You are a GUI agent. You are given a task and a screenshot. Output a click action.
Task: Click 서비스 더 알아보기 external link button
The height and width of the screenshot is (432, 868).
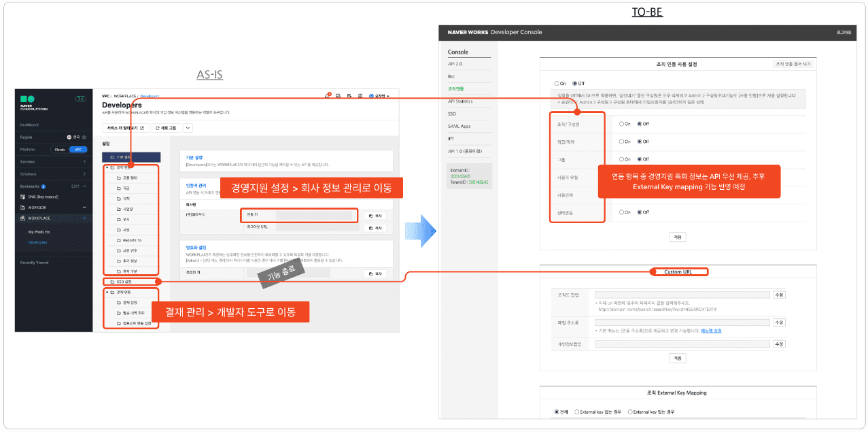pyautogui.click(x=125, y=127)
